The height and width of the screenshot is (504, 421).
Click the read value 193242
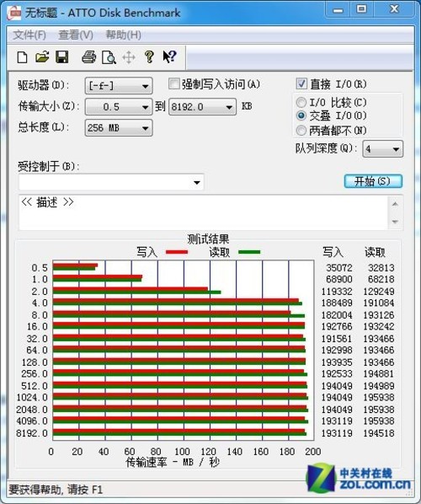[x=379, y=326]
